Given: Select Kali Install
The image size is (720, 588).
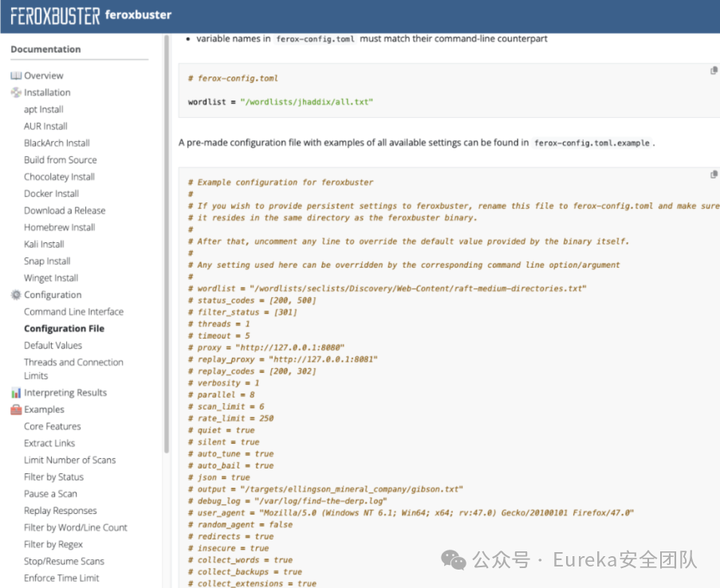Looking at the screenshot, I should click(44, 244).
